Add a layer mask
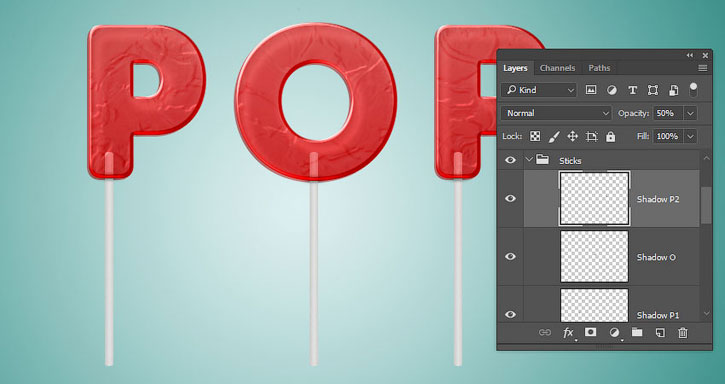The image size is (725, 384). point(590,332)
